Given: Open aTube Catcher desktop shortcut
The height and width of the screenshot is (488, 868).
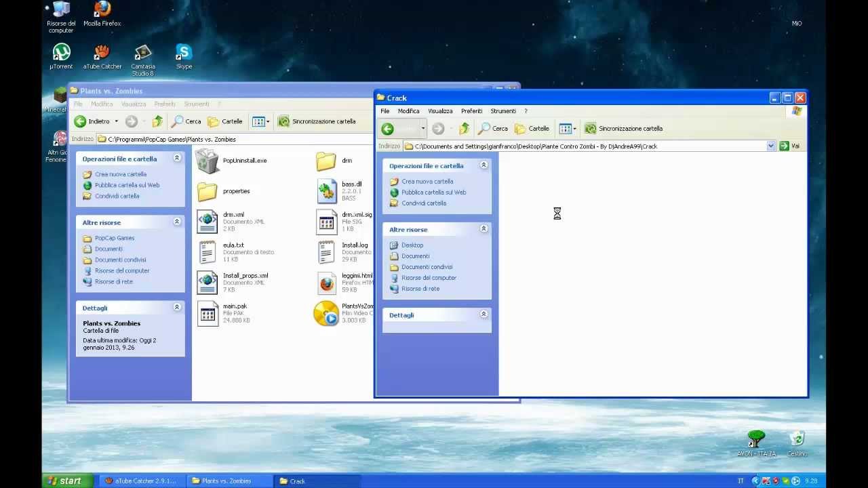Looking at the screenshot, I should point(102,56).
